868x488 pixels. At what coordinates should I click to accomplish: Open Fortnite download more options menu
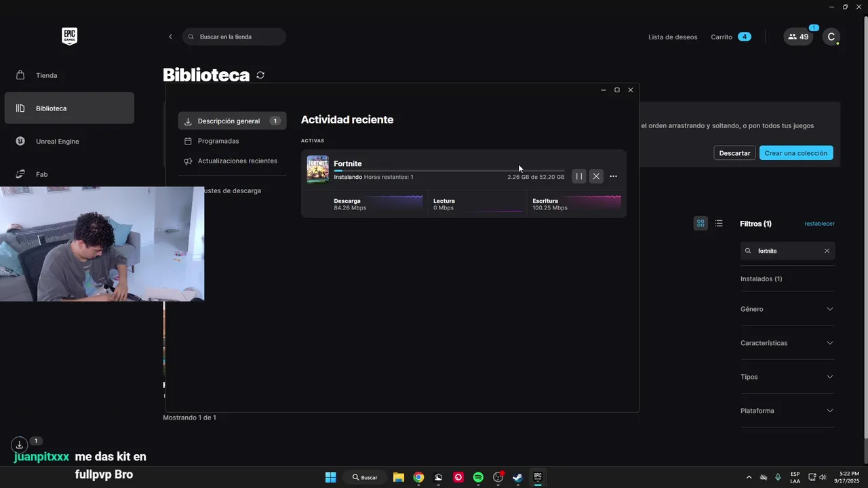pyautogui.click(x=614, y=176)
